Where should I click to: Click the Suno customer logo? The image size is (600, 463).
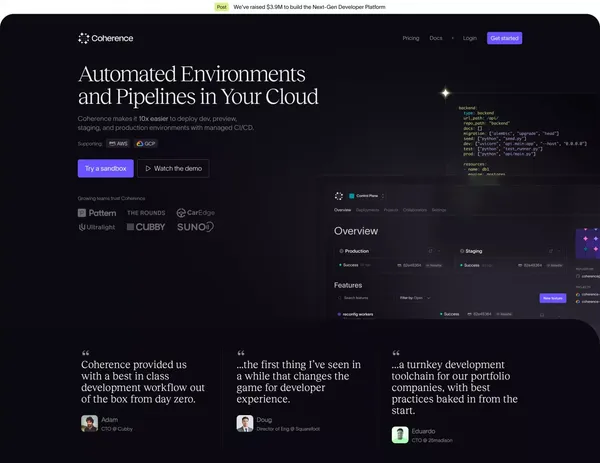tap(195, 227)
